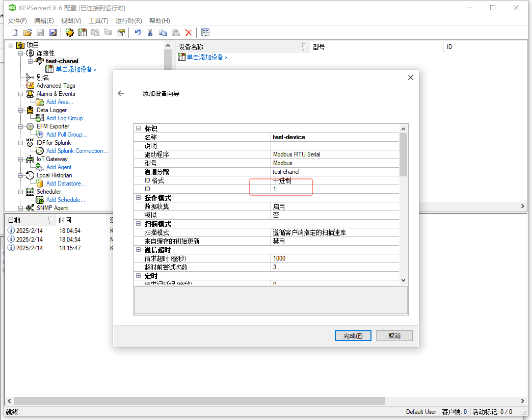532x420 pixels.
Task: Open the 视图(V) menu
Action: click(x=71, y=21)
